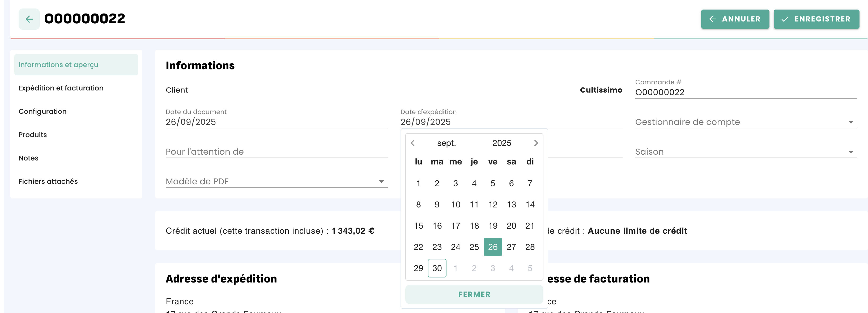
Task: Click the Commande # input field
Action: (746, 92)
